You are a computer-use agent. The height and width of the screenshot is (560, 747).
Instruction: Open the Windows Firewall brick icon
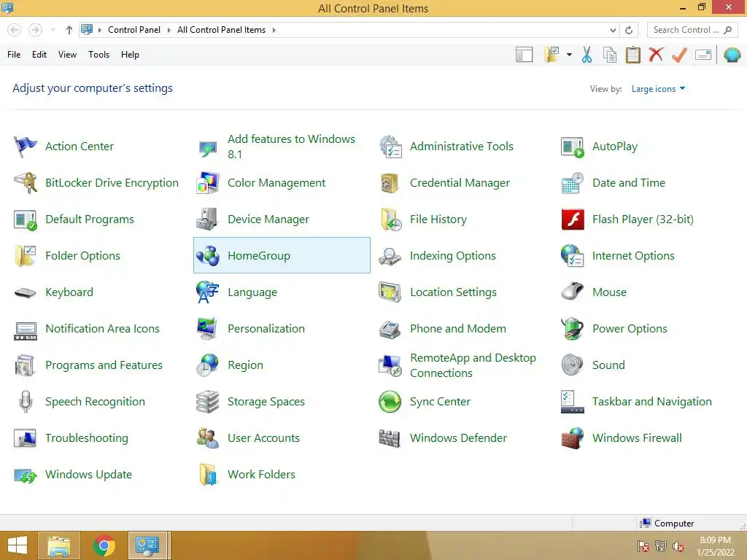point(573,438)
